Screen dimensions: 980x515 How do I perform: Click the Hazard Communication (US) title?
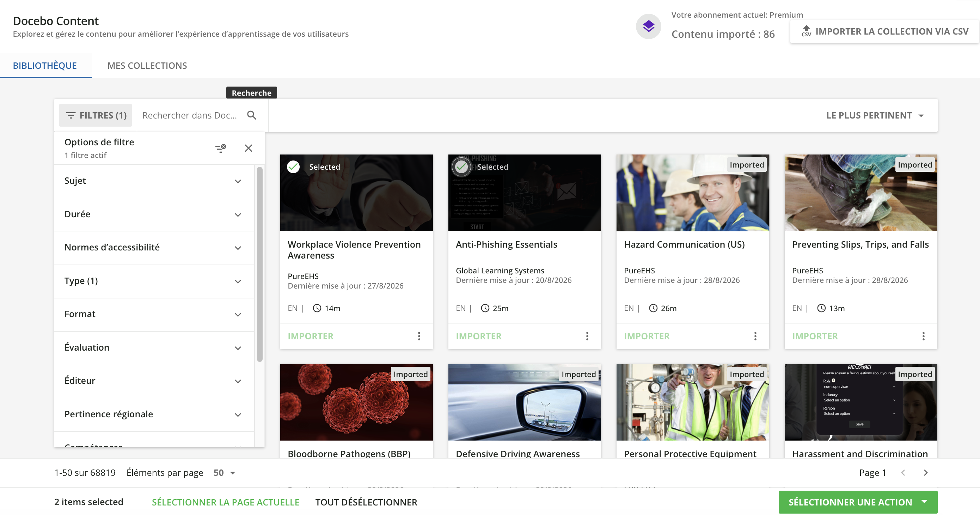click(684, 244)
